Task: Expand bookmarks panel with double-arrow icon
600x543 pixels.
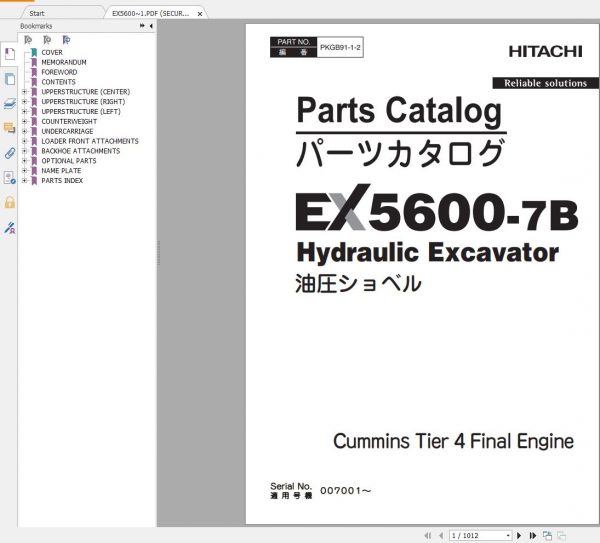Action: pyautogui.click(x=142, y=26)
